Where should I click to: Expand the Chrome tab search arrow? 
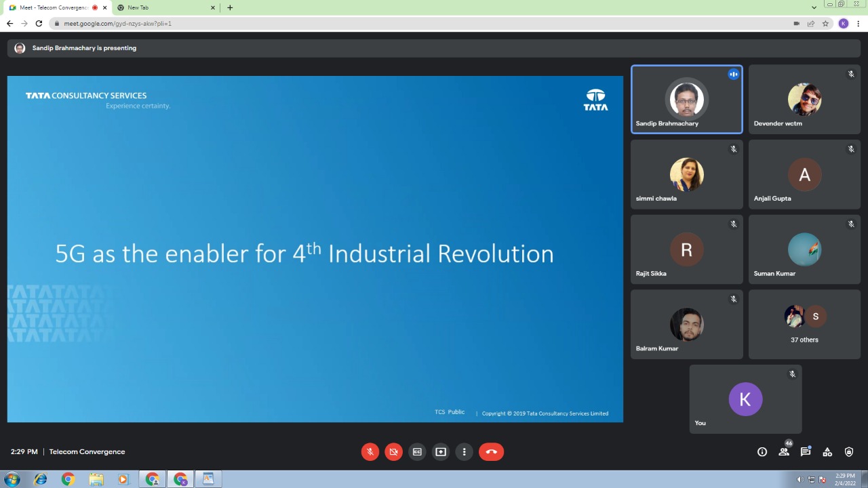(814, 7)
